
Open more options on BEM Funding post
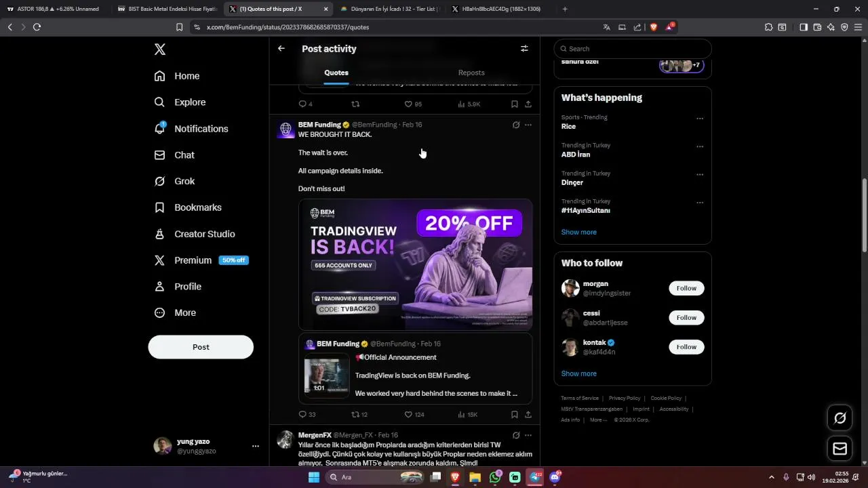coord(528,125)
